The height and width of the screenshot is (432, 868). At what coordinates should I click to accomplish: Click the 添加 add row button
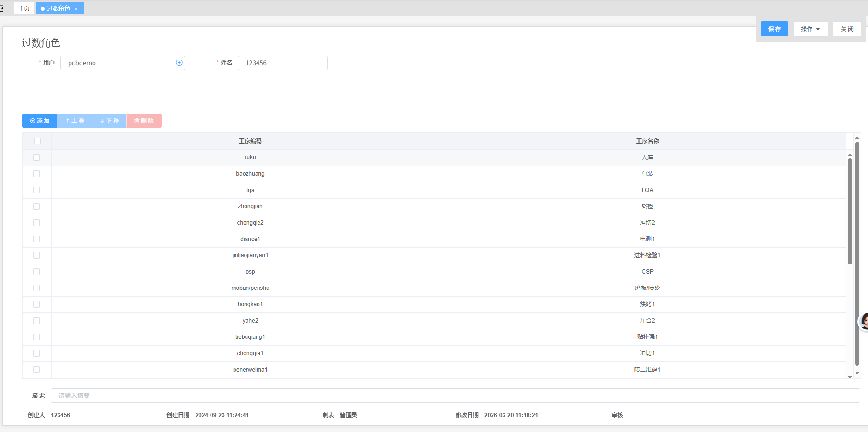[x=39, y=121]
